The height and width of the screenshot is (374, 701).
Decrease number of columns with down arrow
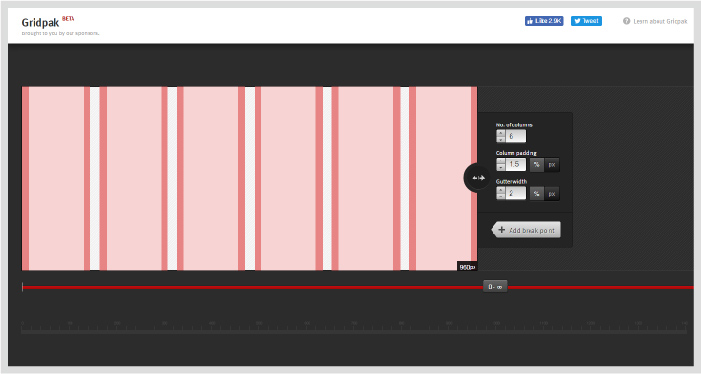pyautogui.click(x=501, y=139)
